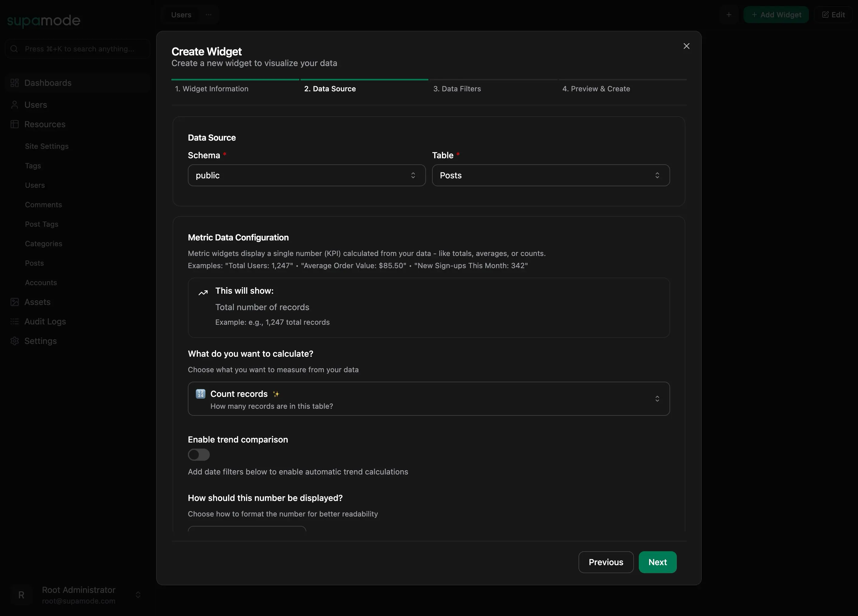Open the Dashboards section in sidebar
Screen dimensions: 858x616
[14, 82]
